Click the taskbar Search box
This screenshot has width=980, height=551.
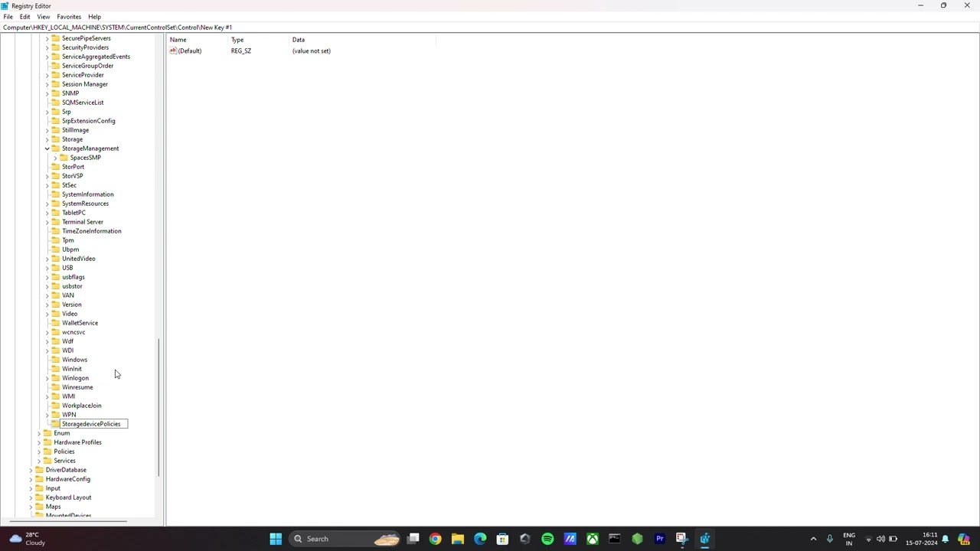click(345, 539)
